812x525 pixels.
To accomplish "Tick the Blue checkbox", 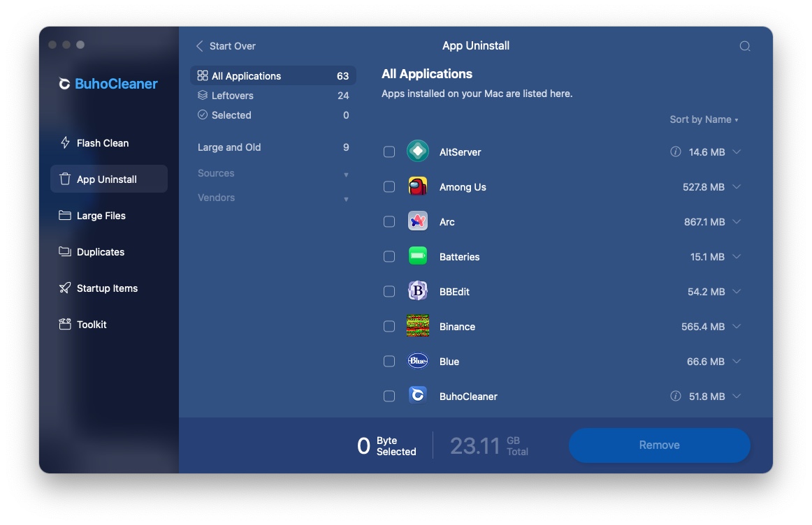I will pos(389,361).
